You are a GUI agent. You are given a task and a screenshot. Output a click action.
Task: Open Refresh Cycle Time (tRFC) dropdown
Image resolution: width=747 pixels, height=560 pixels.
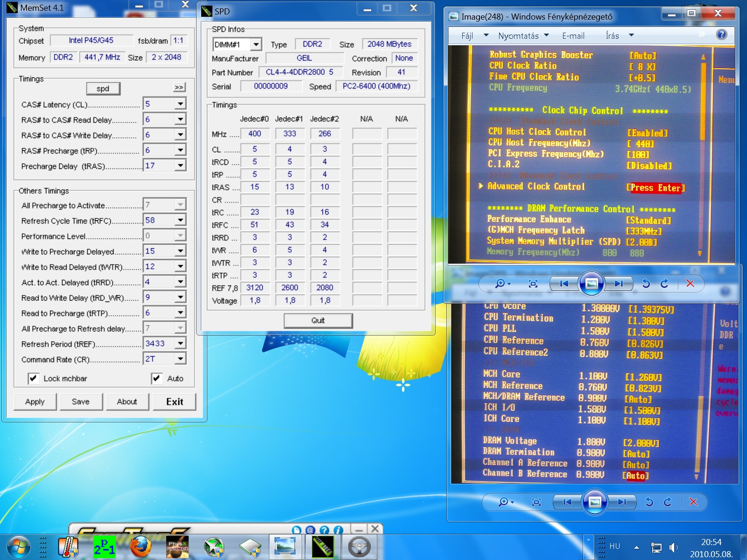pos(181,220)
